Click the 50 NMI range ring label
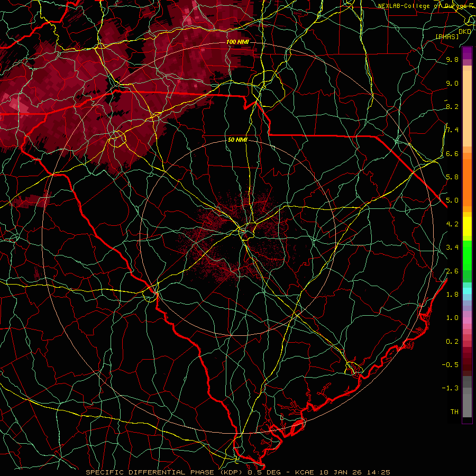 (237, 140)
